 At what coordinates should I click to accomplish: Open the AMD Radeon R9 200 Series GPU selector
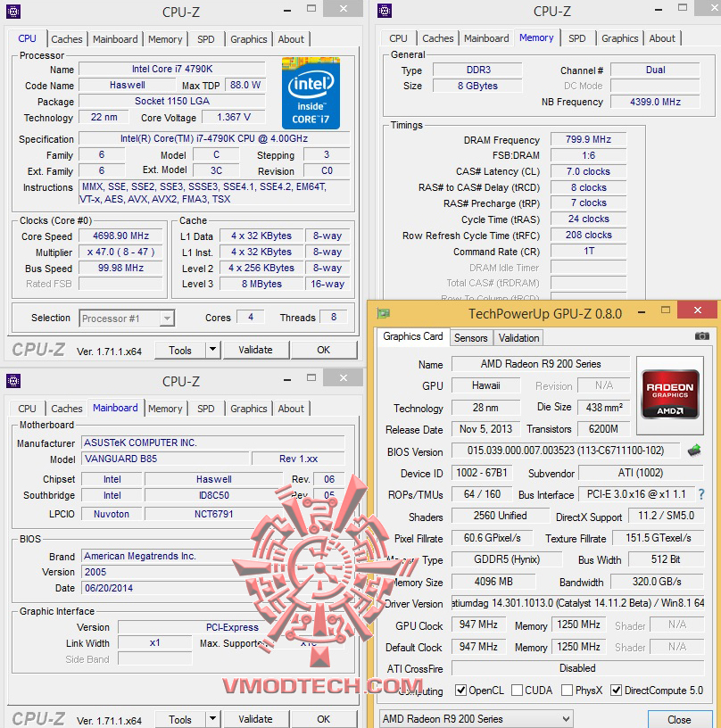click(476, 719)
